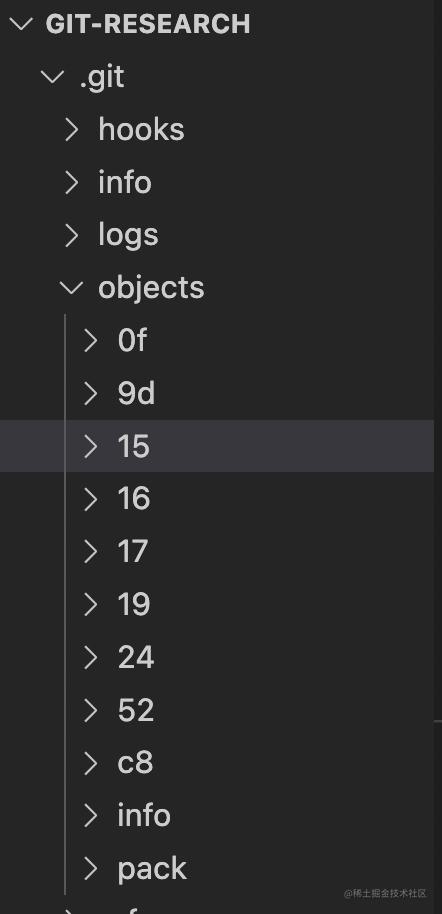Expand the hooks folder chevron
The height and width of the screenshot is (914, 442).
(x=72, y=129)
